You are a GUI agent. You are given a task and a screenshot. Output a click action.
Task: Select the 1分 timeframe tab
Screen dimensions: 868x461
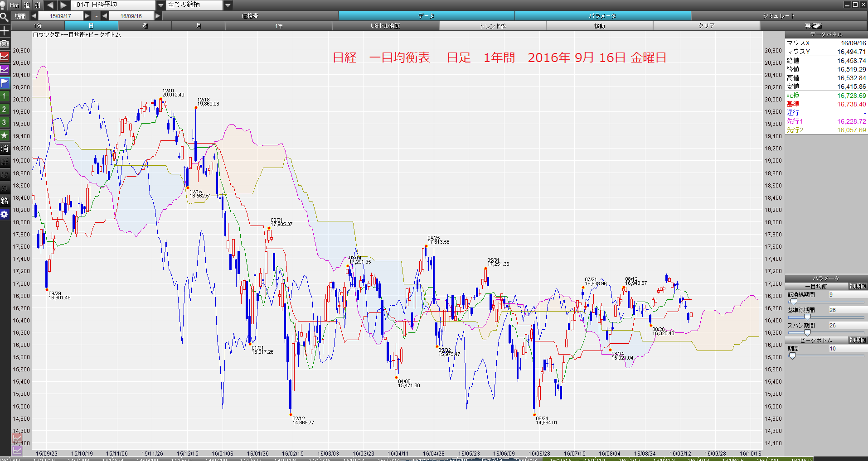coord(38,26)
